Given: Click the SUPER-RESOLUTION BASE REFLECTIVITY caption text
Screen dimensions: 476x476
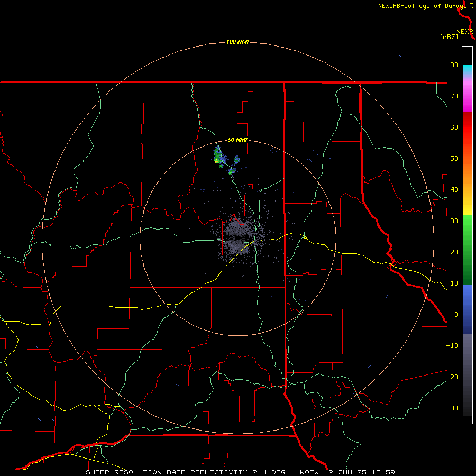Looking at the screenshot, I should click(x=167, y=472).
